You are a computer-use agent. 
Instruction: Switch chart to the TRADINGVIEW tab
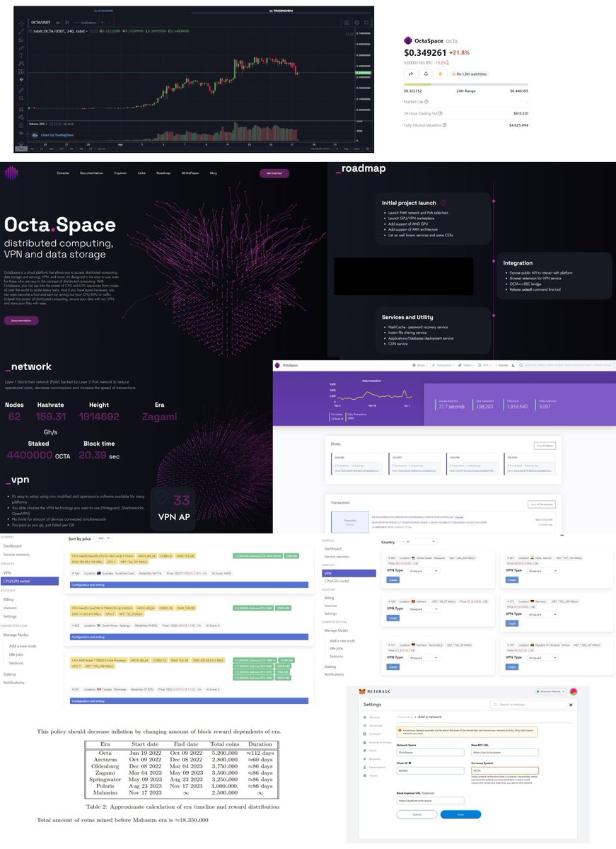tap(283, 11)
